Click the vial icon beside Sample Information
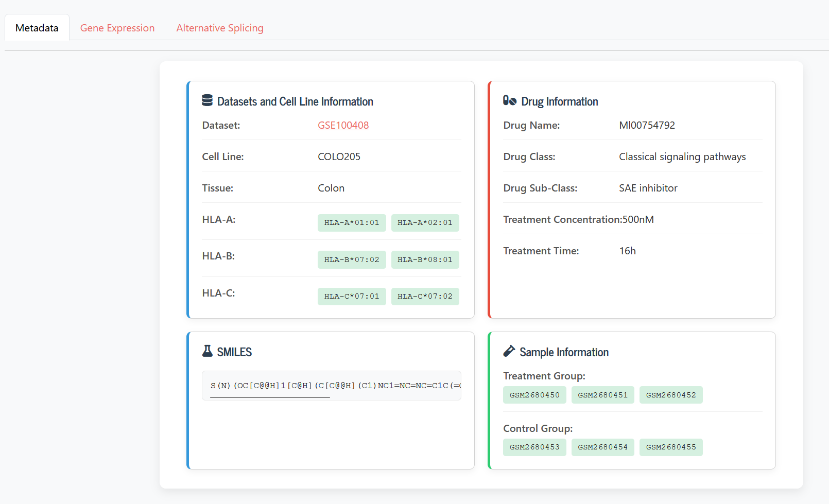 click(509, 351)
